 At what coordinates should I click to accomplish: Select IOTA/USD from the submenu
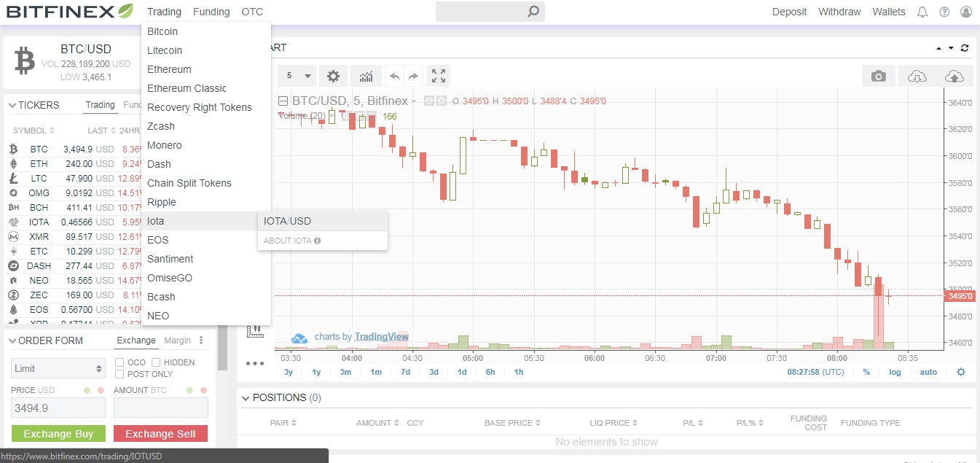[287, 221]
